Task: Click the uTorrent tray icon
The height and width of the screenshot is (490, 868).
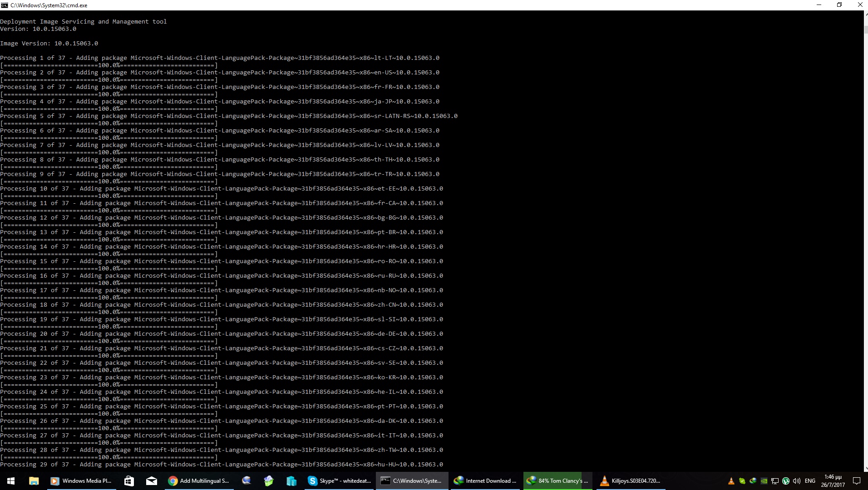Action: pos(786,481)
